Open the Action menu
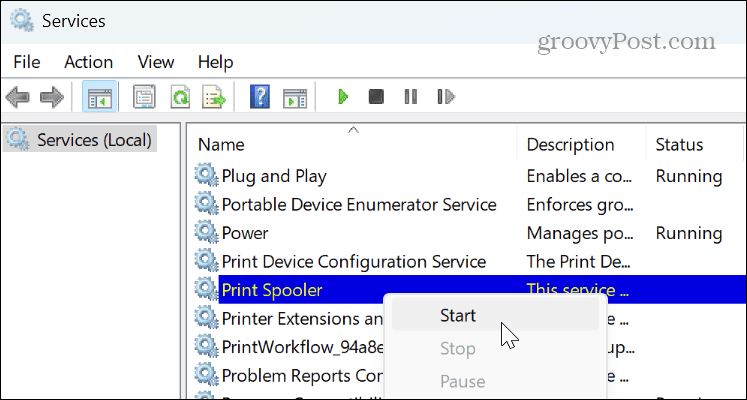The height and width of the screenshot is (400, 747). 89,62
